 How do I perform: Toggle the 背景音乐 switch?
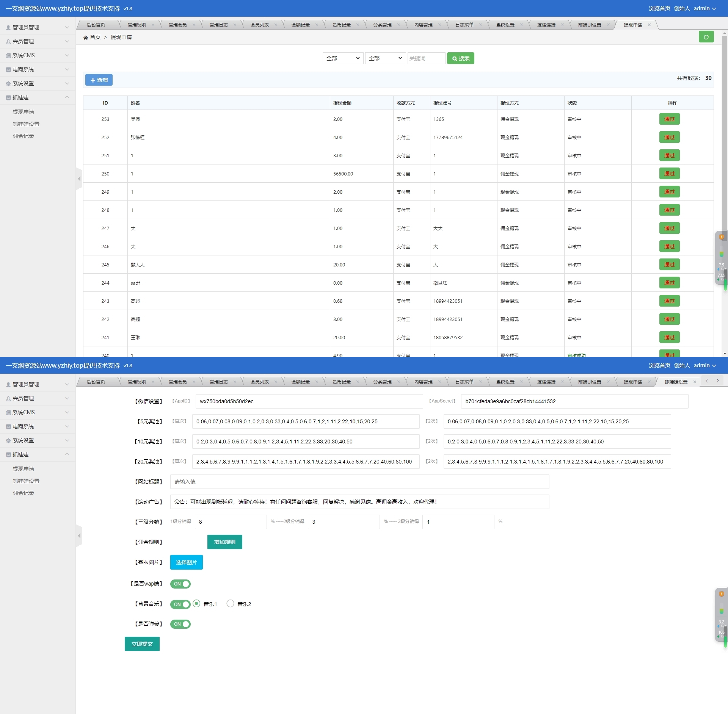pyautogui.click(x=180, y=604)
